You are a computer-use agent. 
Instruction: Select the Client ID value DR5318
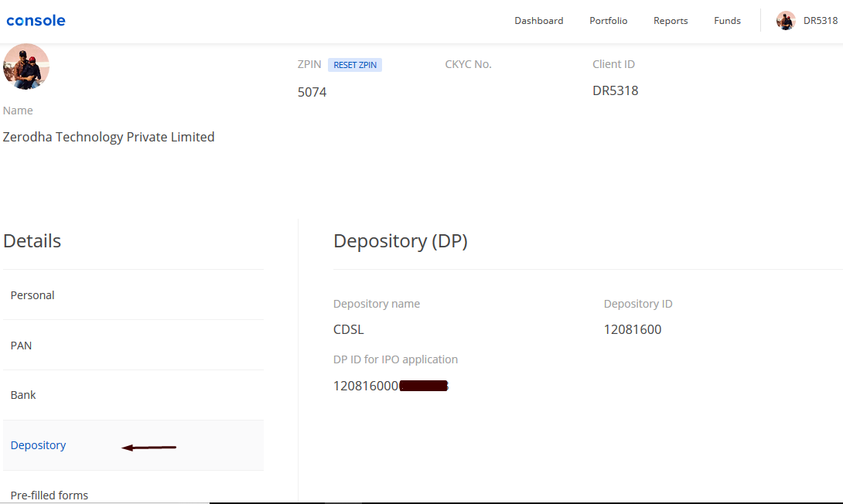point(615,90)
